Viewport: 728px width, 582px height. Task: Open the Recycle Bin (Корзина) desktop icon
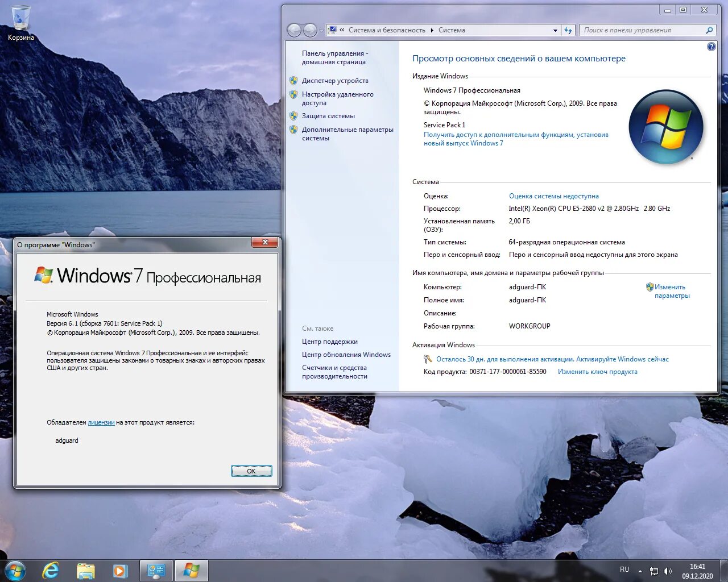point(21,23)
